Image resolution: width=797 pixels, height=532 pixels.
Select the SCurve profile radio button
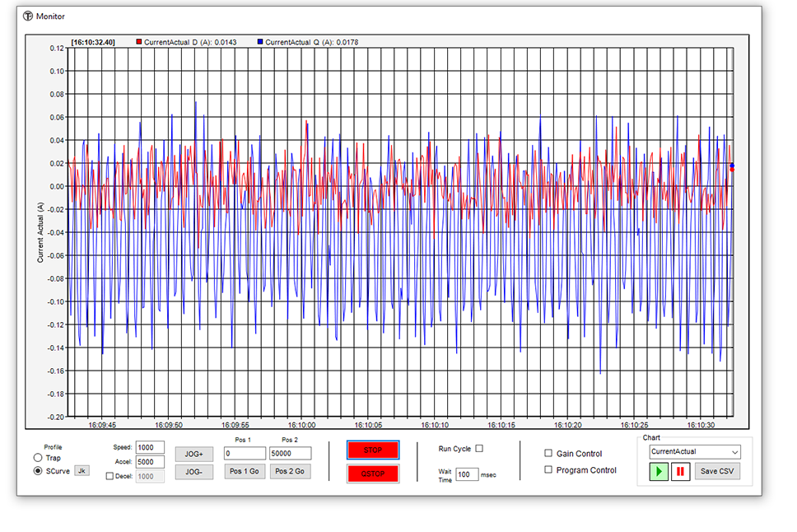pyautogui.click(x=38, y=471)
